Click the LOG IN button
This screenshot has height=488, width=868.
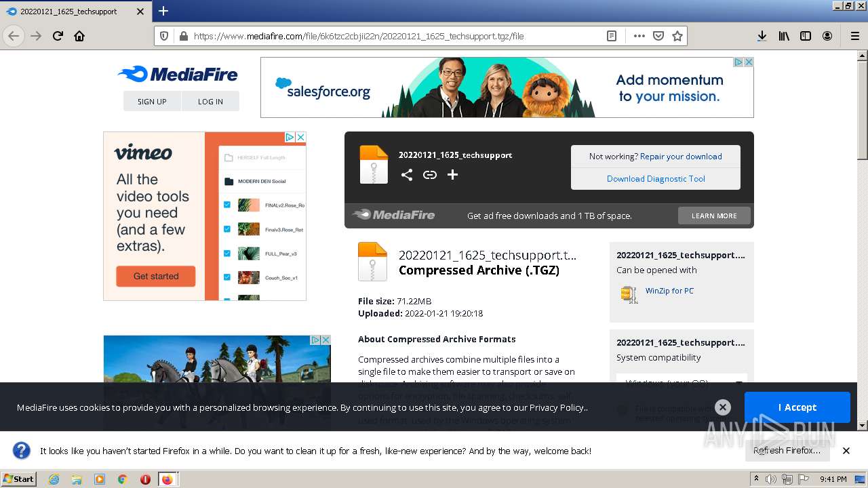point(210,101)
